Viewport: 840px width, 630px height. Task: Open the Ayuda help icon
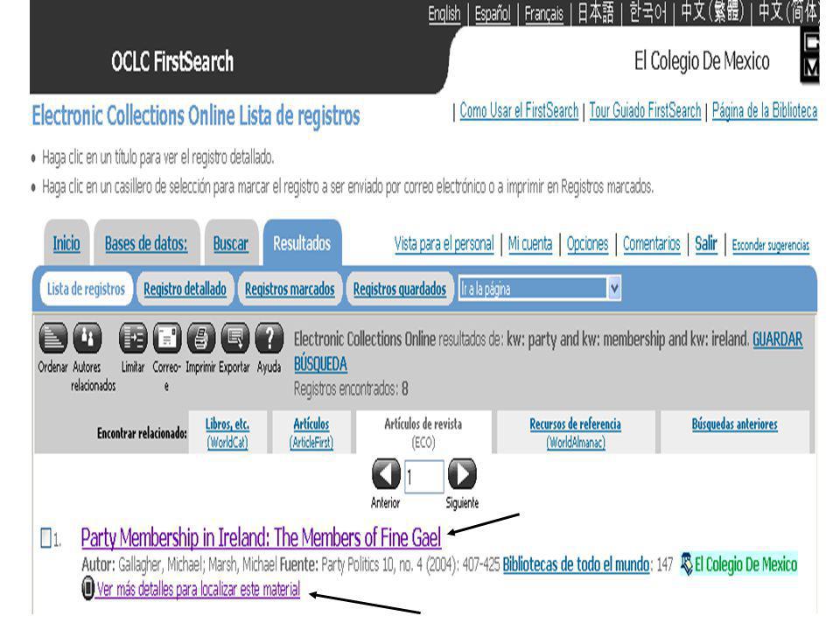click(x=269, y=338)
